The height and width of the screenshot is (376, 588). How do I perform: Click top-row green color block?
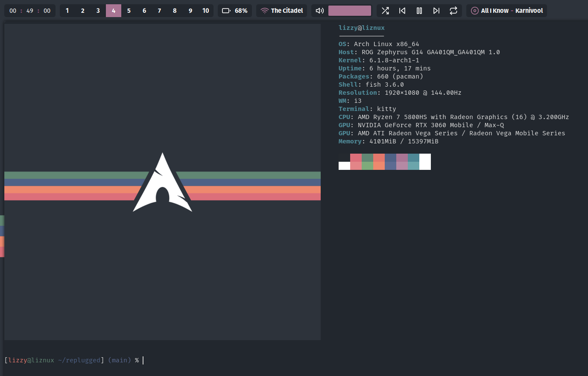(367, 157)
